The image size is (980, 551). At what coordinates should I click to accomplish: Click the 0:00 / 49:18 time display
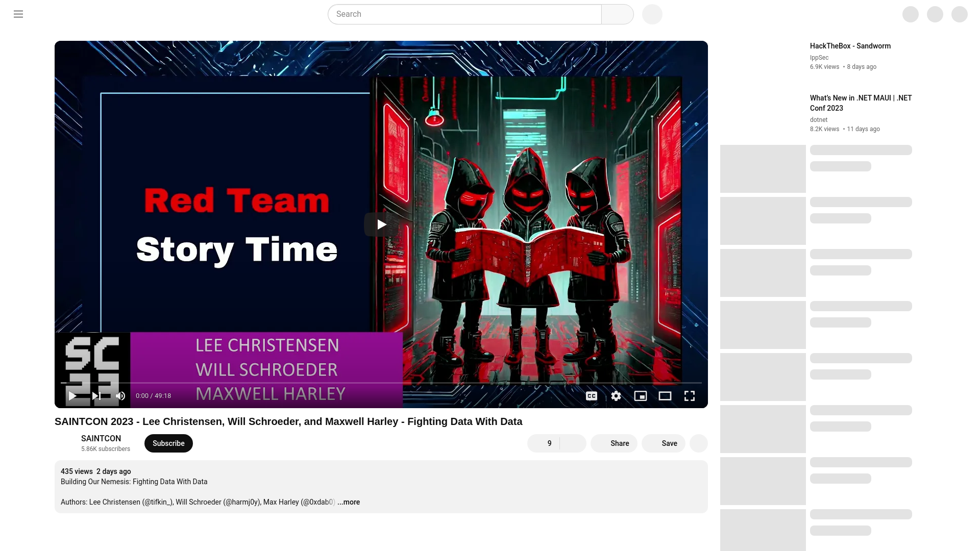click(x=153, y=396)
